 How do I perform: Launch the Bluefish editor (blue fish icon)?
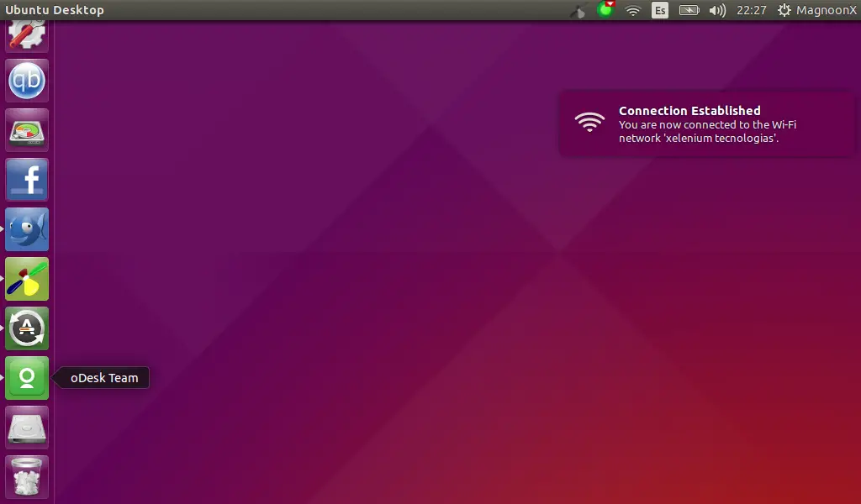click(27, 229)
